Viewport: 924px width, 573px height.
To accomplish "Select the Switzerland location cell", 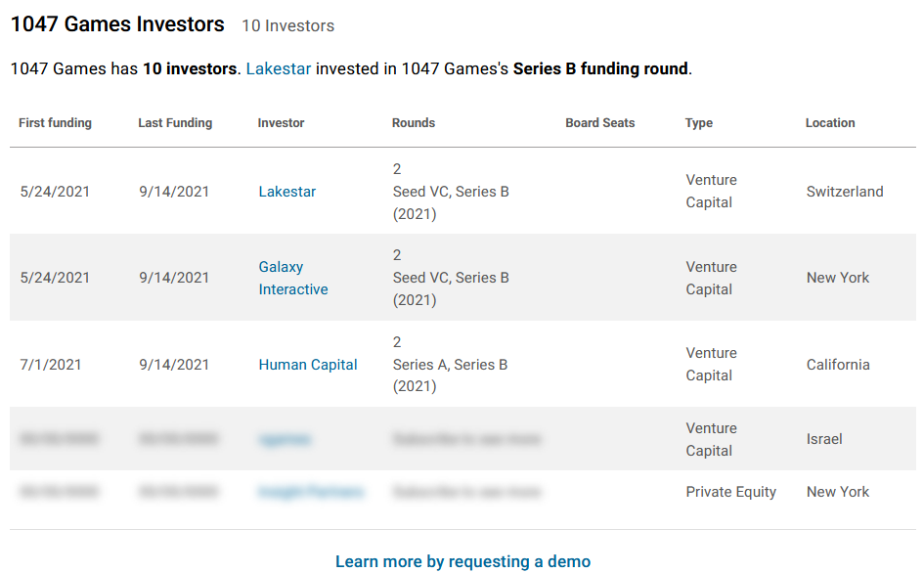I will (845, 192).
